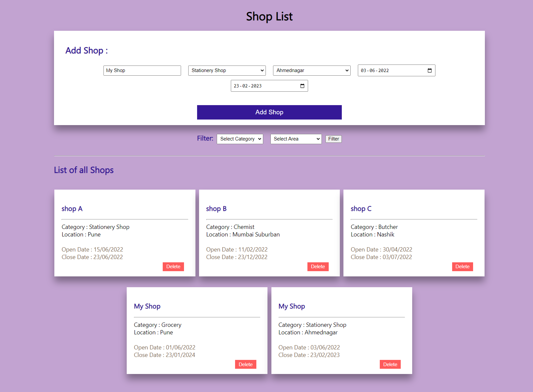
Task: Click Open Date : 15/06/2022 text
Action: click(x=92, y=250)
